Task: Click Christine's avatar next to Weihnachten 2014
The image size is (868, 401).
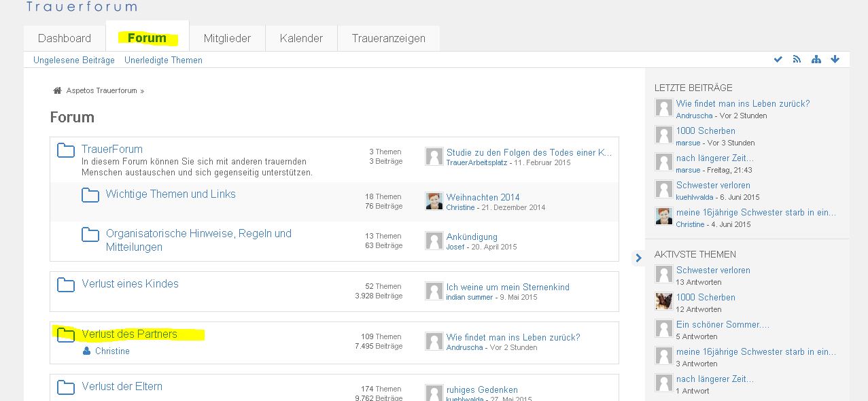Action: click(x=434, y=201)
